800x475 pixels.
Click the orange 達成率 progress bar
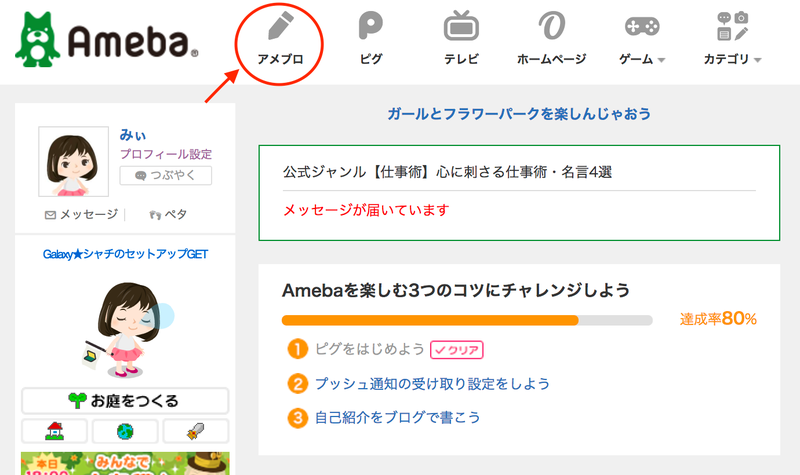[x=467, y=320]
